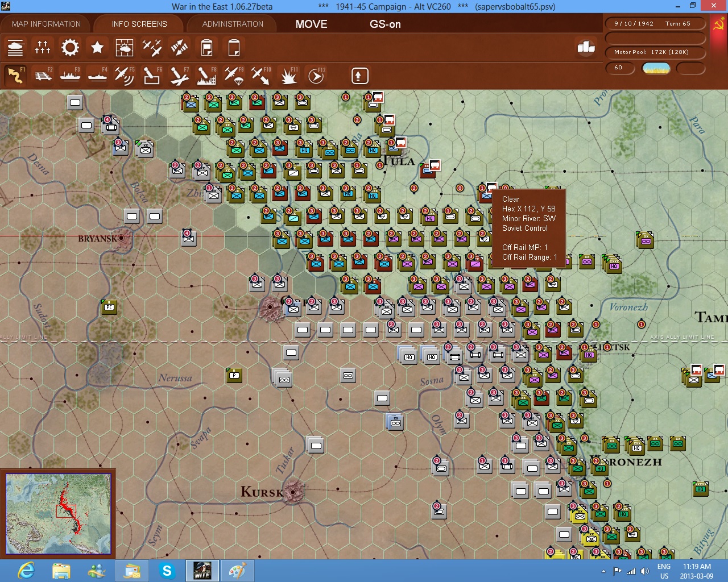Select the F4 amphibious transport ship icon

tap(97, 75)
